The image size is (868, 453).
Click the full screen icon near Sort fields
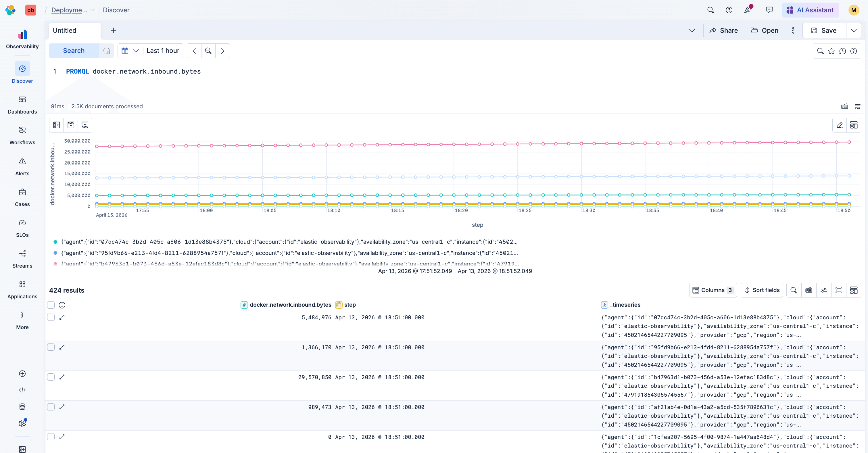tap(839, 290)
